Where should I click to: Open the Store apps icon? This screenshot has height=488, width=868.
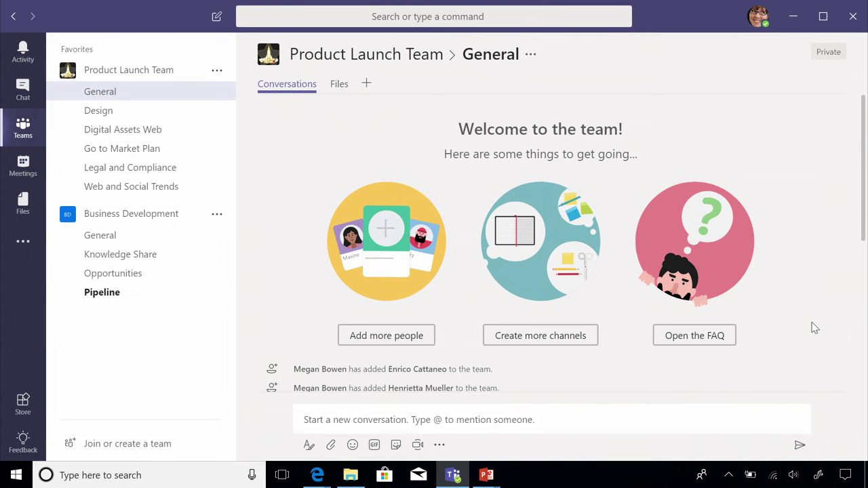click(x=23, y=404)
